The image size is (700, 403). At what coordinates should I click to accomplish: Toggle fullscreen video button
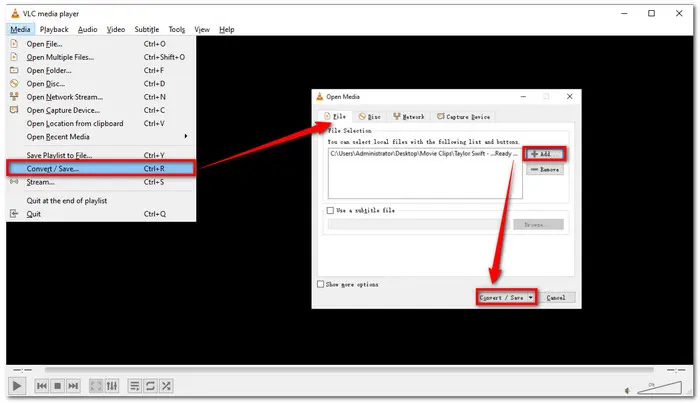(x=96, y=386)
